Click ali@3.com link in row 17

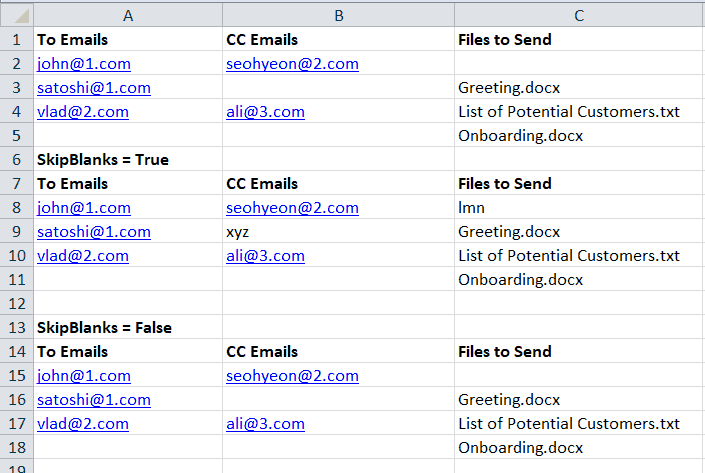click(265, 424)
